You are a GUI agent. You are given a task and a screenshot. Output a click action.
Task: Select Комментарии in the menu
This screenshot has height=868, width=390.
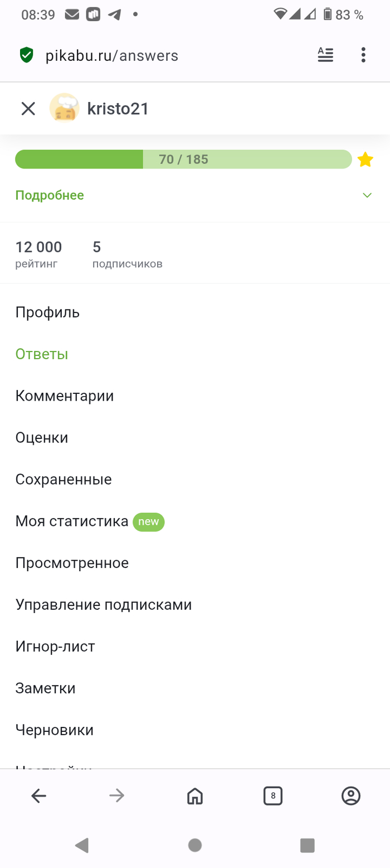[65, 396]
